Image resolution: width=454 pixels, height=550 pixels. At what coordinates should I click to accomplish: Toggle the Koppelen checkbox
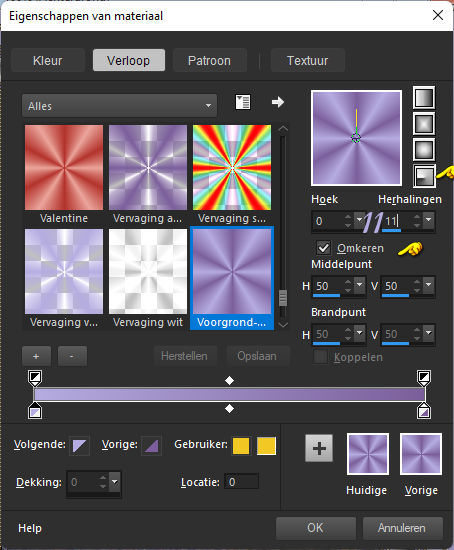tap(320, 357)
